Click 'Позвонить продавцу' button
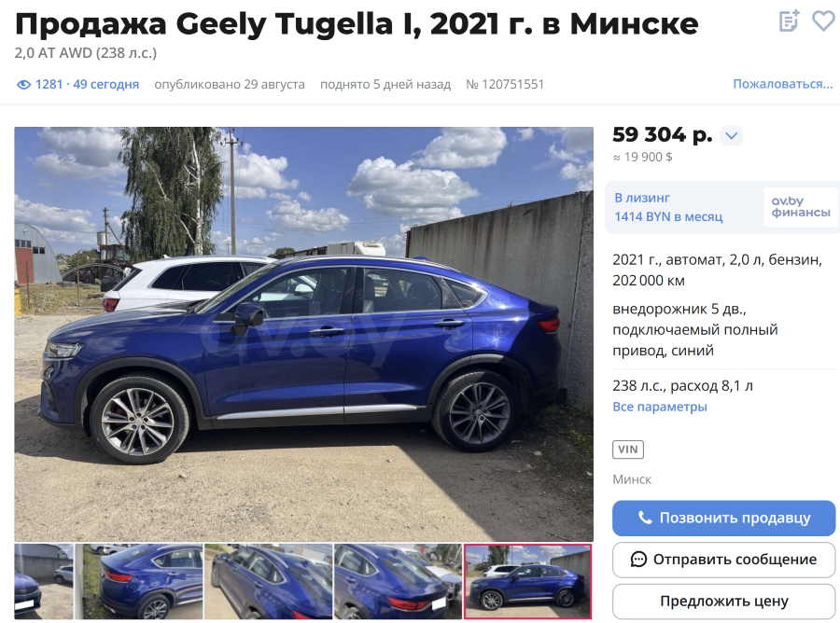Image resolution: width=840 pixels, height=623 pixels. pyautogui.click(x=723, y=519)
